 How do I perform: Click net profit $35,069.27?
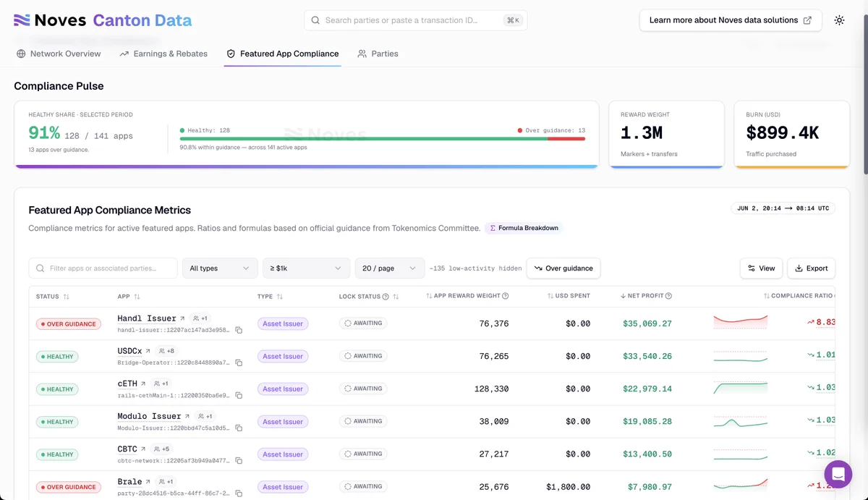[647, 323]
